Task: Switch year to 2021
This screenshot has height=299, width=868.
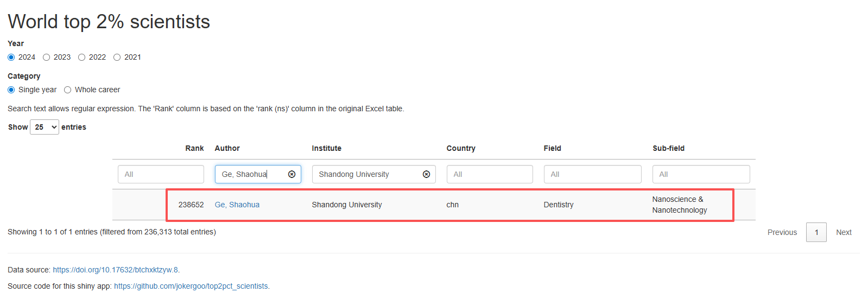Action: [x=117, y=58]
